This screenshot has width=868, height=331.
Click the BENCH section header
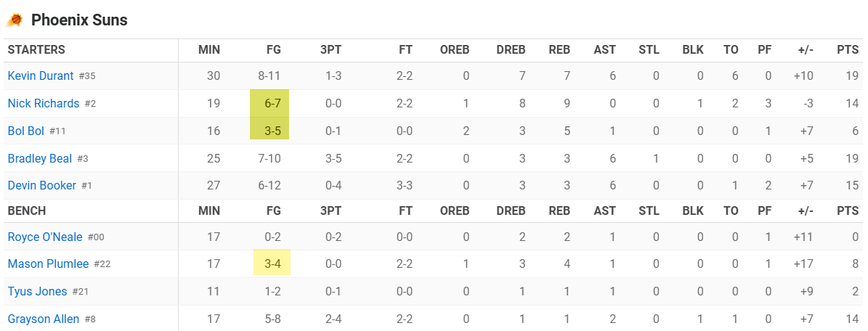[x=27, y=211]
